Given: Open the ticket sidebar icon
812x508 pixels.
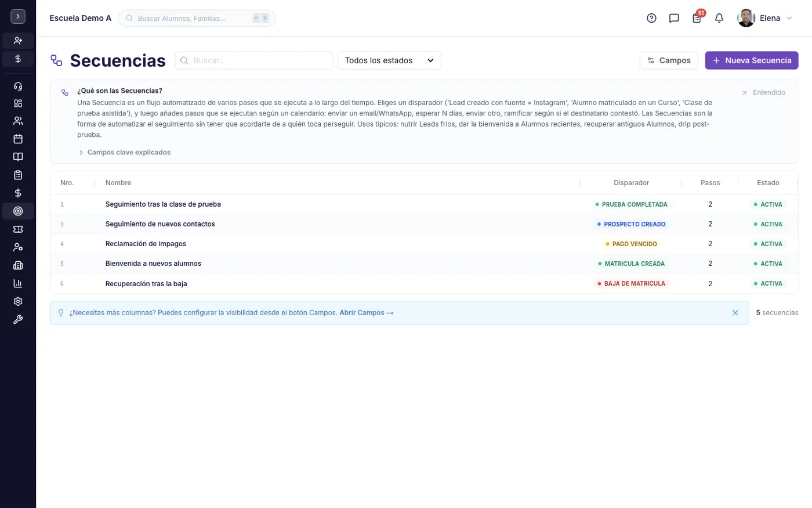Looking at the screenshot, I should (18, 229).
